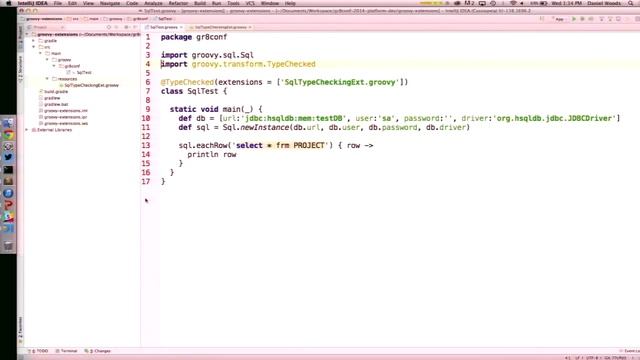Viewport: 640px width, 360px height.
Task: Open the IntelliJ IDEA application menu
Action: [x=33, y=3]
